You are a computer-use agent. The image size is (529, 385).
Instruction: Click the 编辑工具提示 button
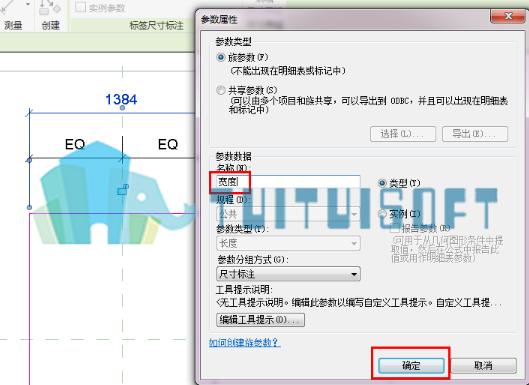[260, 320]
